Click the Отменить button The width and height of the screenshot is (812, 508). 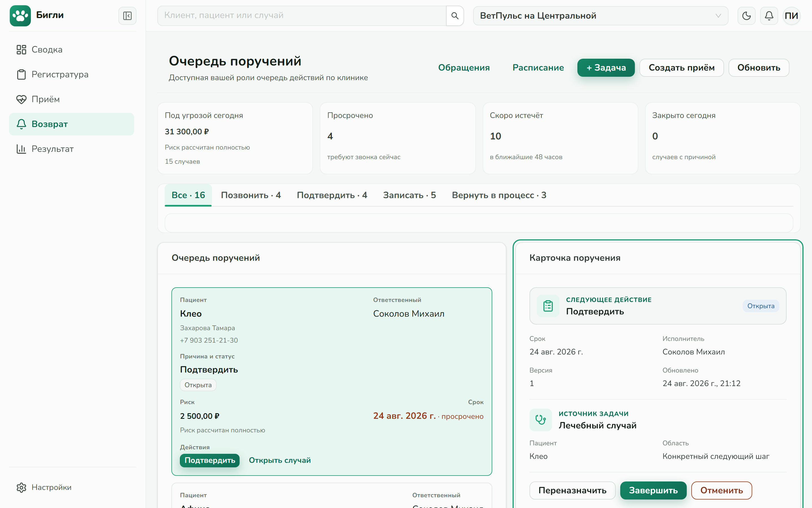coord(721,490)
